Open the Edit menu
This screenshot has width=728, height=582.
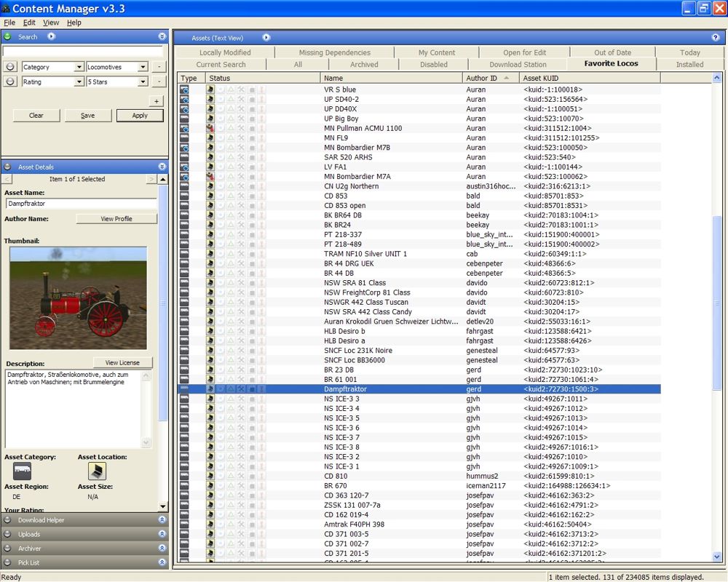[29, 23]
